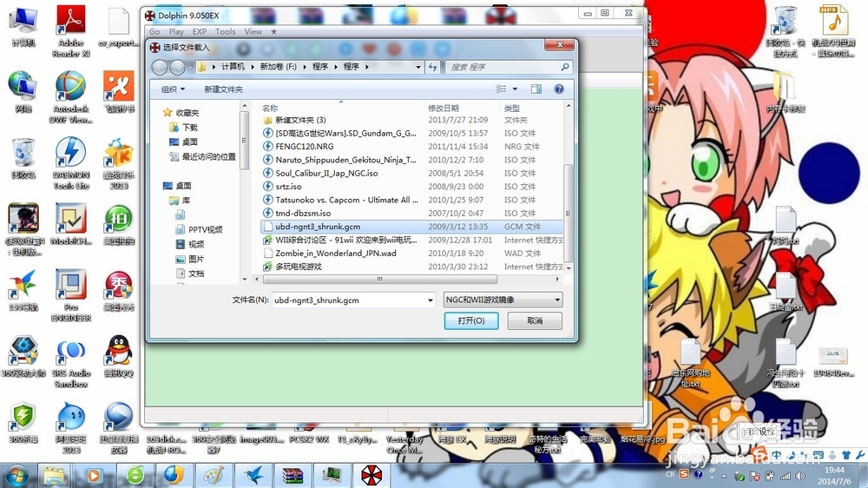868x488 pixels.
Task: Open the Paint palette taskbar icon
Action: point(214,476)
